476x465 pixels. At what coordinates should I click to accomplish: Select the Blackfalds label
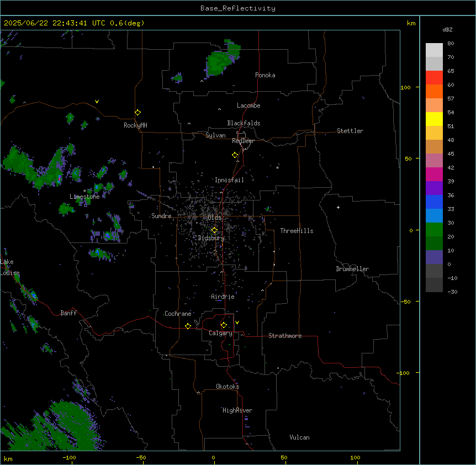pyautogui.click(x=244, y=123)
